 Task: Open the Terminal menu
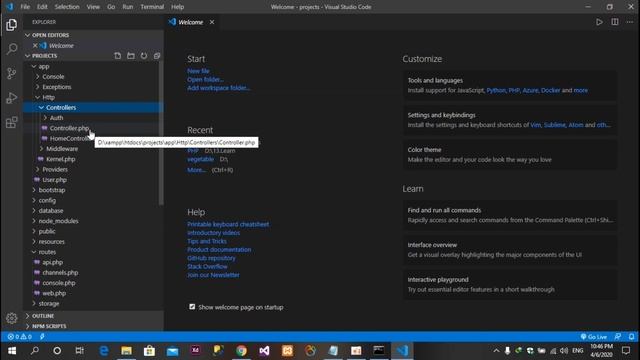[152, 7]
